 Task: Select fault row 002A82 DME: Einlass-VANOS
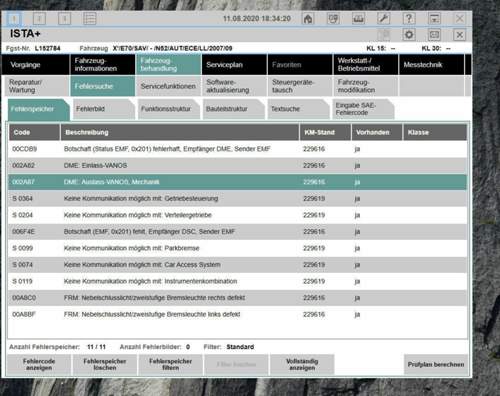tap(237, 165)
